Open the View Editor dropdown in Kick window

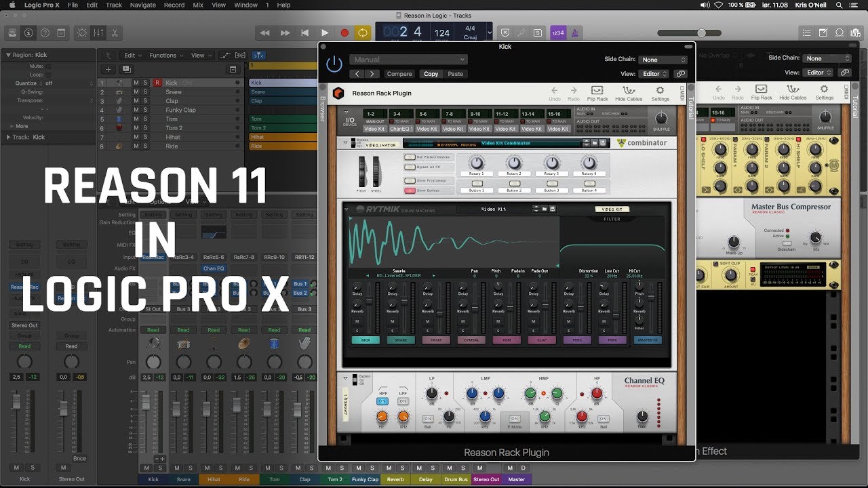[x=655, y=74]
